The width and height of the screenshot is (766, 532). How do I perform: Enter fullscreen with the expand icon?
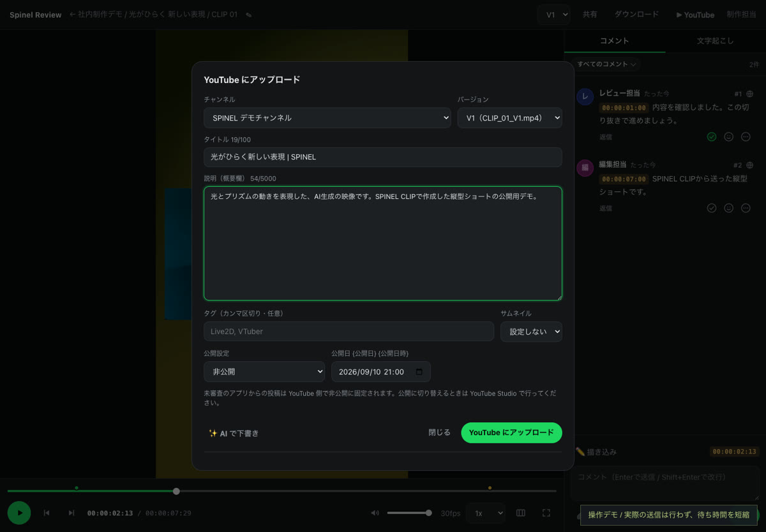click(546, 513)
